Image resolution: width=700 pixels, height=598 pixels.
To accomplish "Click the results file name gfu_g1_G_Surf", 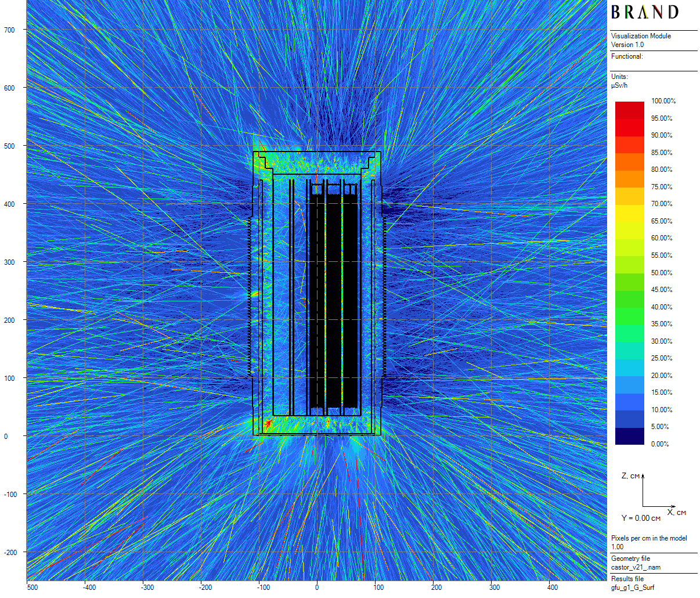I will (632, 588).
